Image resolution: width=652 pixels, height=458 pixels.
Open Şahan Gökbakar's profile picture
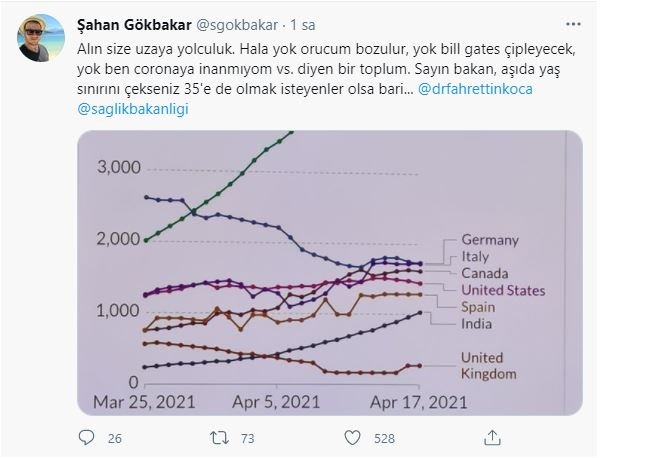pyautogui.click(x=41, y=38)
